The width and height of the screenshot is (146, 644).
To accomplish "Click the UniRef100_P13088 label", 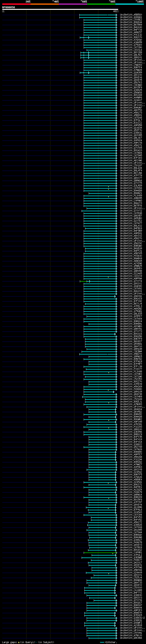I will pyautogui.click(x=131, y=371).
